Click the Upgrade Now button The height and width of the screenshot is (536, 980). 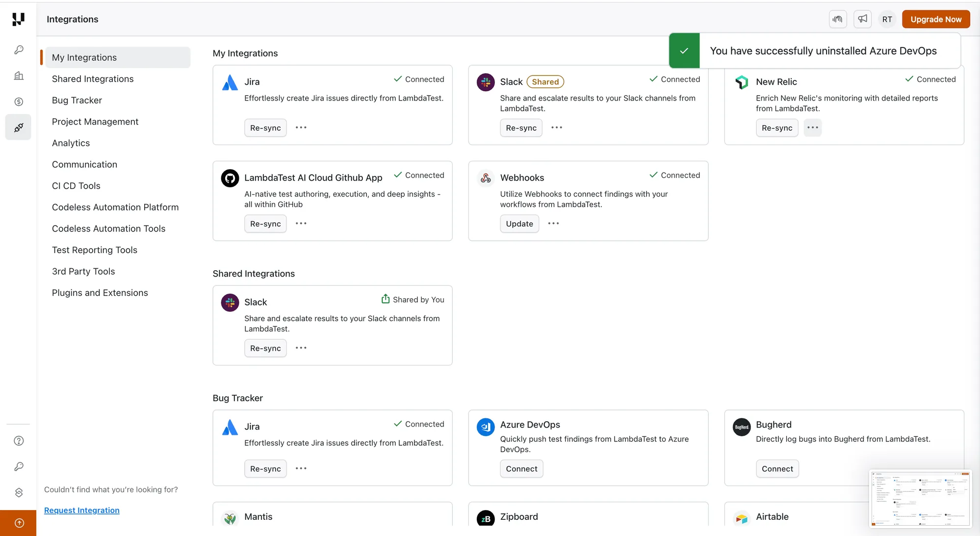(936, 19)
